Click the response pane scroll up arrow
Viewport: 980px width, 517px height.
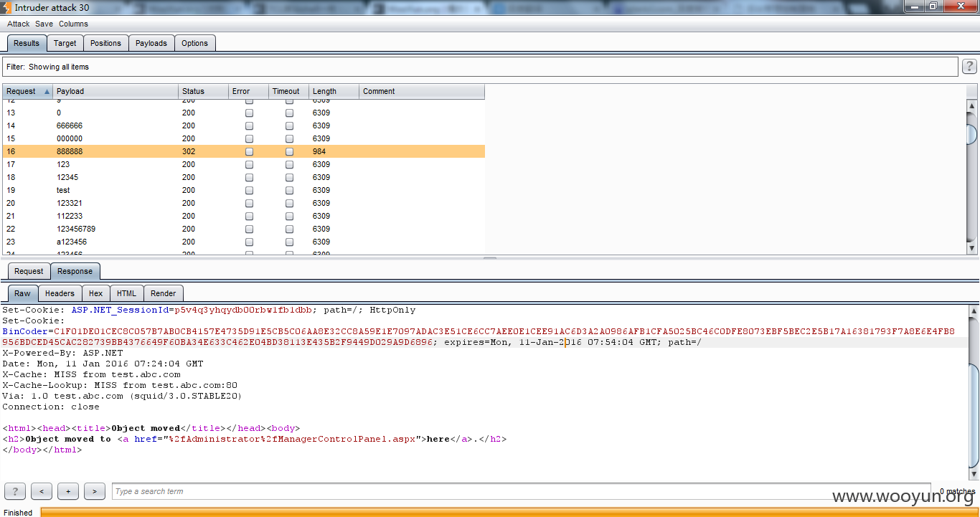click(974, 311)
